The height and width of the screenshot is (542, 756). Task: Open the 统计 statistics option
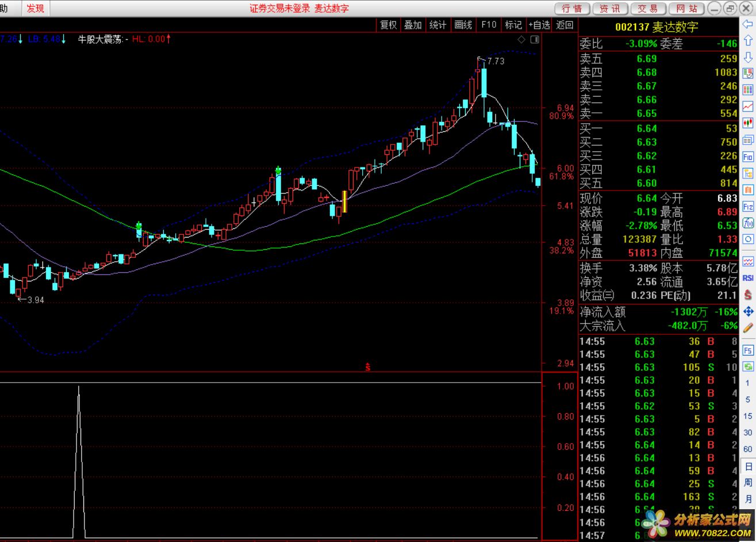pyautogui.click(x=438, y=25)
